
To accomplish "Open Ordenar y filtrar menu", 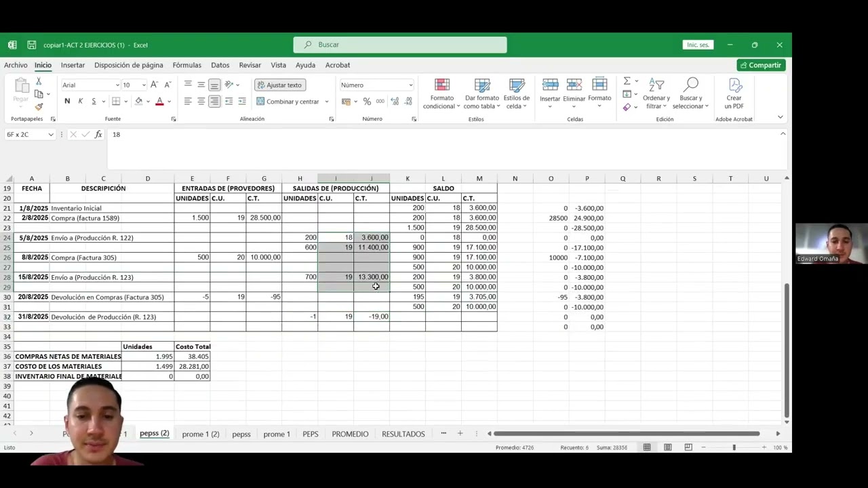I will pos(656,94).
